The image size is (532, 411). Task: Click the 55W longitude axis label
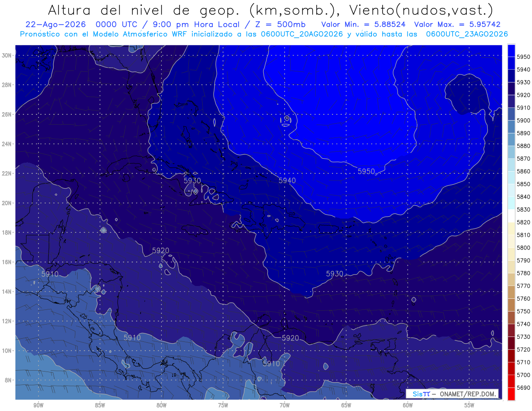(469, 405)
